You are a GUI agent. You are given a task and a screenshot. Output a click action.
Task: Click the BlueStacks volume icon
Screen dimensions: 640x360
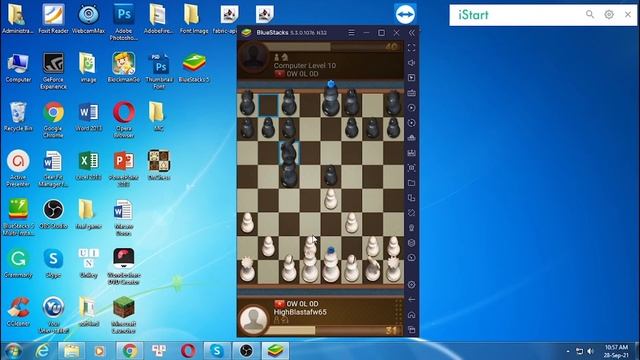point(411,62)
